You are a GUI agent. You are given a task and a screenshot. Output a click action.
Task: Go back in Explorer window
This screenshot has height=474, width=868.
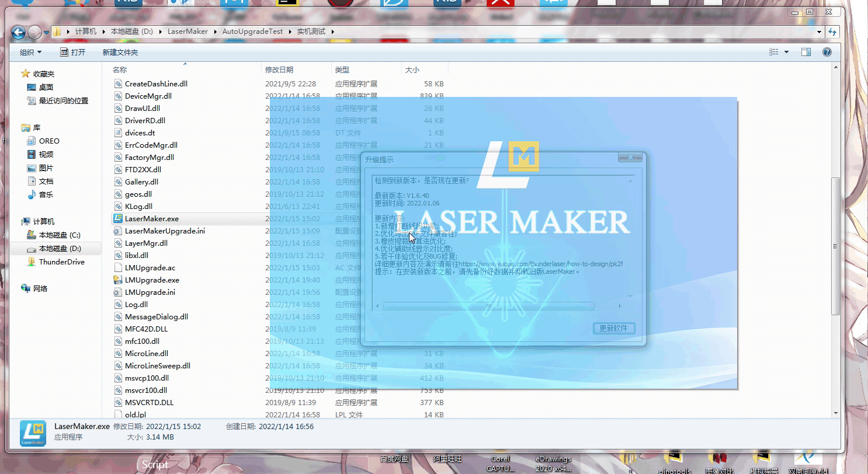[x=18, y=32]
